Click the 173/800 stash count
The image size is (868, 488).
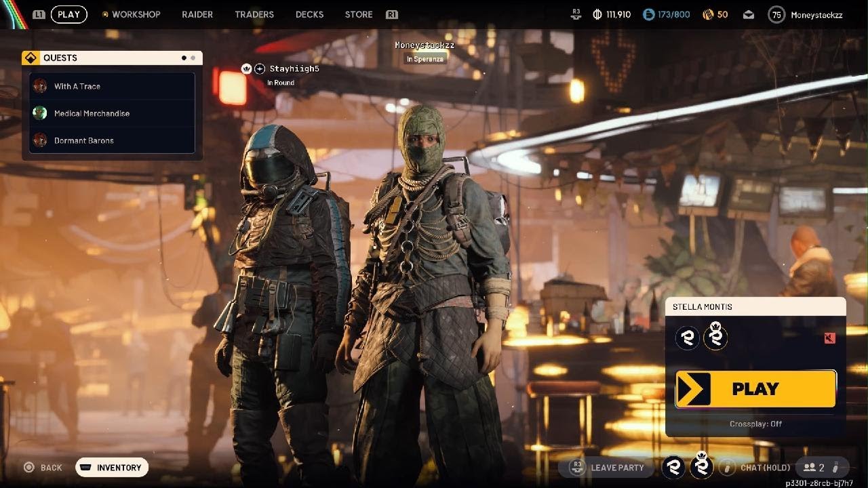point(674,14)
